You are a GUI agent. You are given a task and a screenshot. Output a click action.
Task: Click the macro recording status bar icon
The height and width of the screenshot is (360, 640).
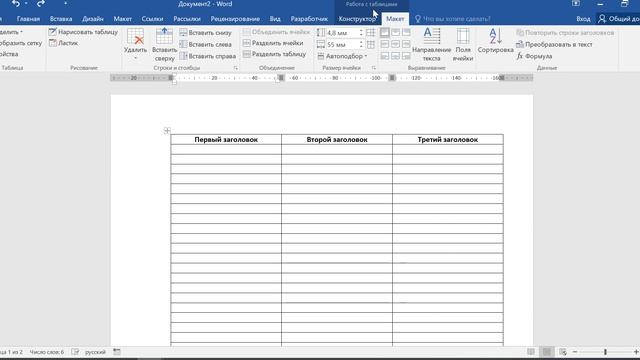[x=117, y=352]
